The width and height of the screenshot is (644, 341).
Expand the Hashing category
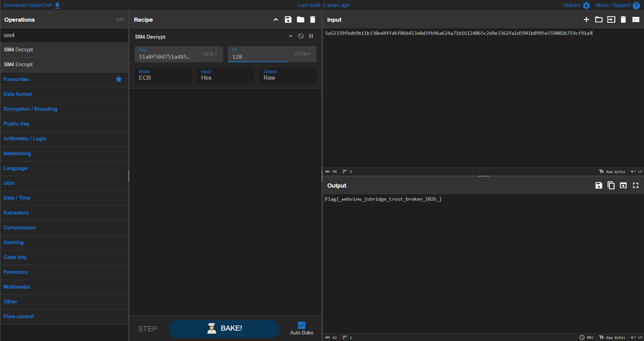point(13,242)
